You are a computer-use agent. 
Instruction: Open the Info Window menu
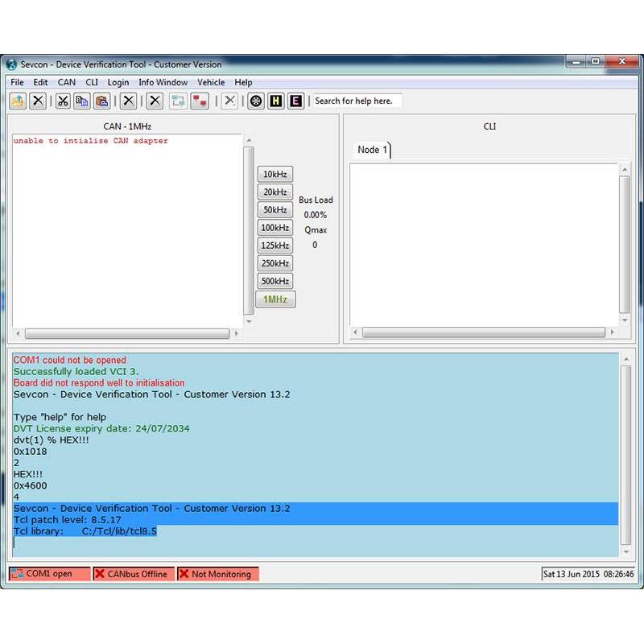click(x=163, y=82)
